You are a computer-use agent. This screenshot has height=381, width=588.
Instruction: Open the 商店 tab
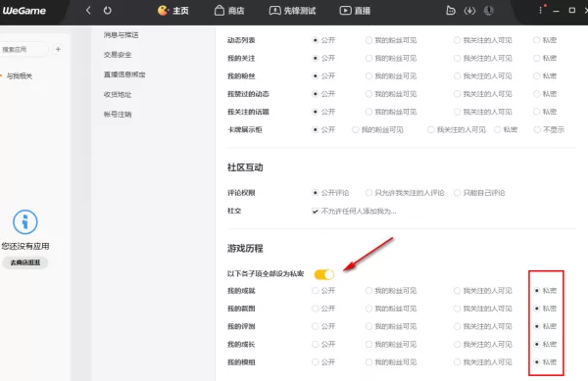point(229,11)
